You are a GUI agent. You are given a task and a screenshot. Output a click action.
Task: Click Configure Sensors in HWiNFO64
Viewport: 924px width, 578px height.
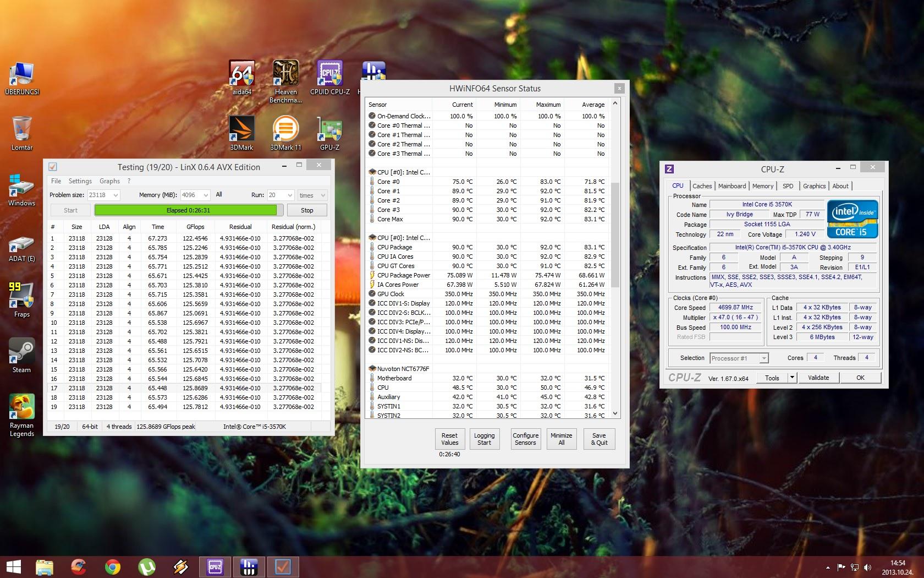[525, 439]
